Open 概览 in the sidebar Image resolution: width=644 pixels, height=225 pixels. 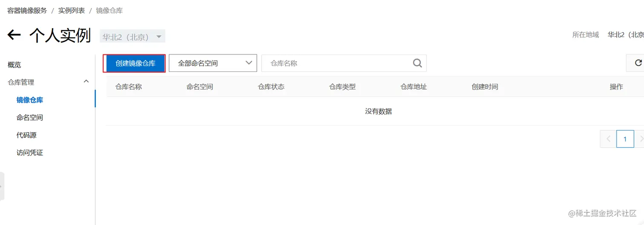(14, 65)
